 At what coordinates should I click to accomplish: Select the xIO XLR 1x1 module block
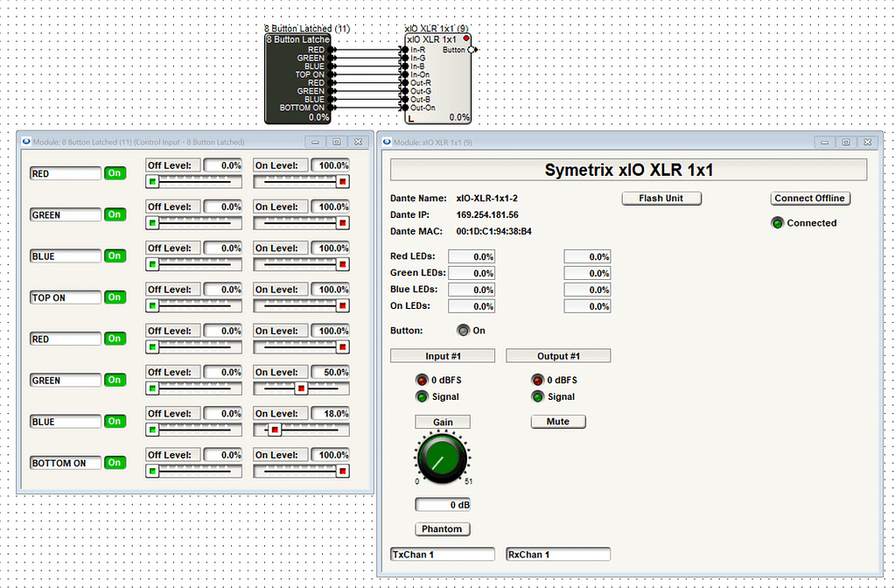(437, 78)
